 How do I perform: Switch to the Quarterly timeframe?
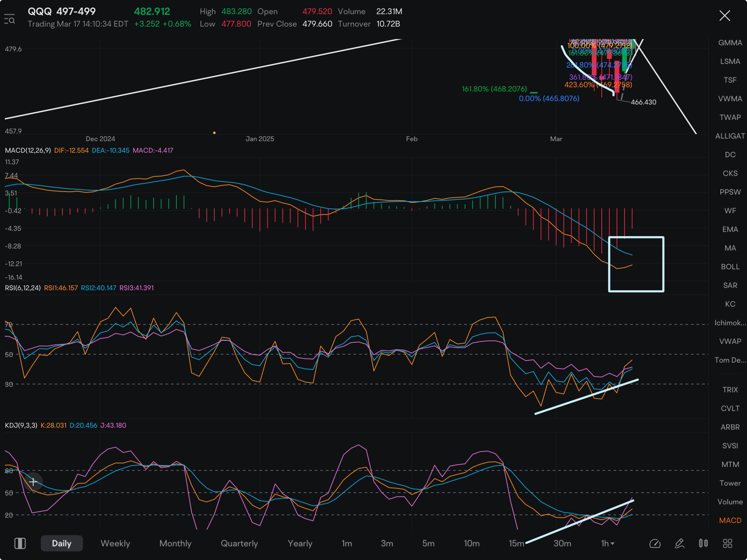pyautogui.click(x=239, y=543)
